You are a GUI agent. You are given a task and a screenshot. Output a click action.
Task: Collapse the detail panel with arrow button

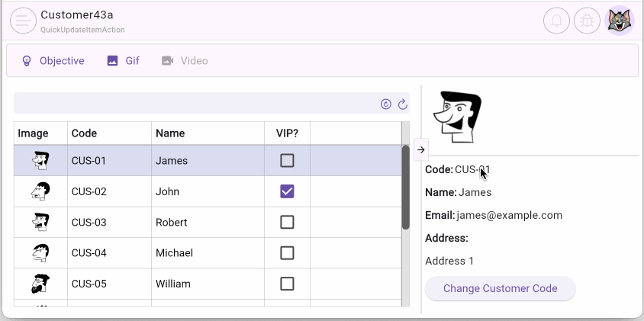point(421,150)
